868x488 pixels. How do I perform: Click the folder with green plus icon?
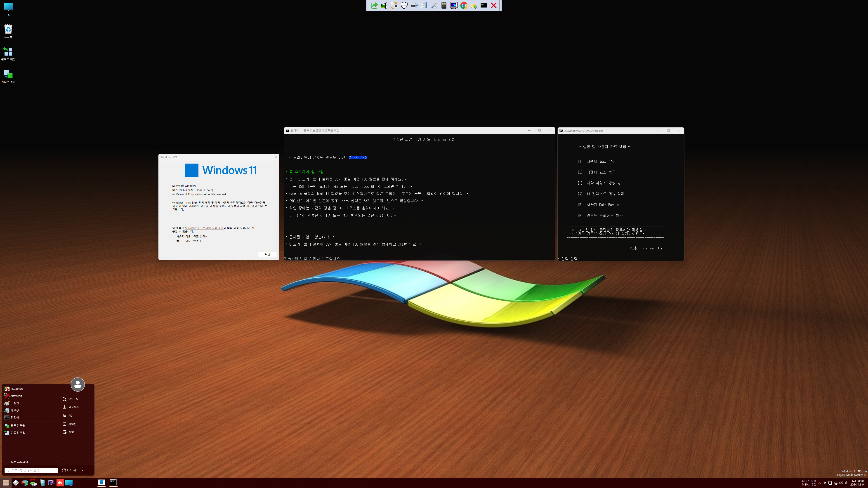474,5
